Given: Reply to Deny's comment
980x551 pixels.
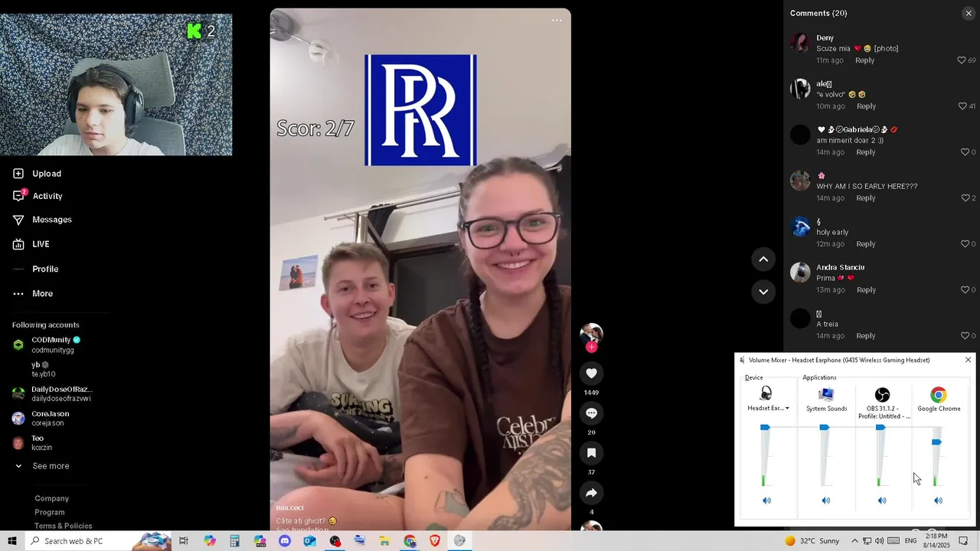Looking at the screenshot, I should click(x=864, y=60).
